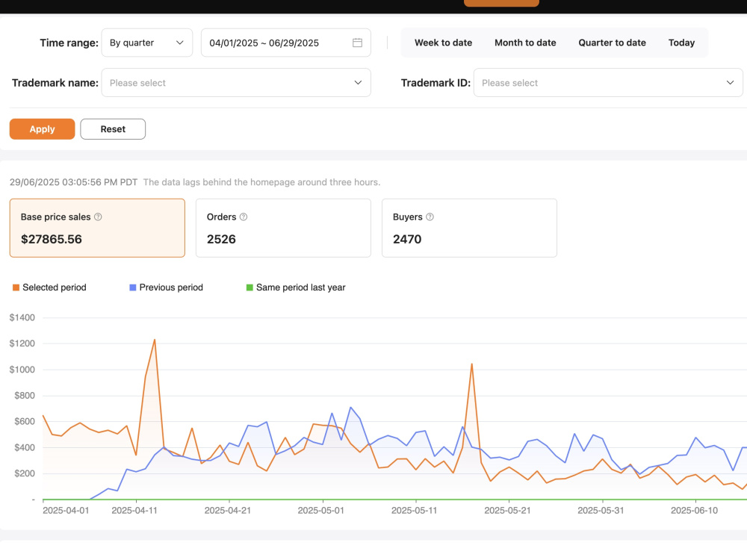Click the Buyers help icon
Image resolution: width=747 pixels, height=560 pixels.
(430, 217)
